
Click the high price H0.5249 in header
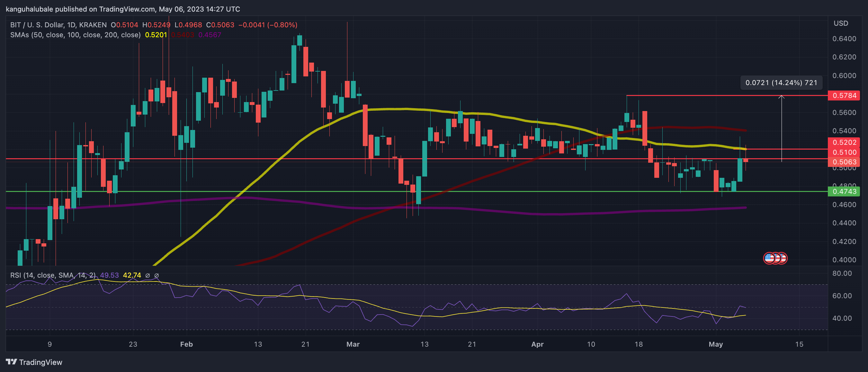(157, 25)
